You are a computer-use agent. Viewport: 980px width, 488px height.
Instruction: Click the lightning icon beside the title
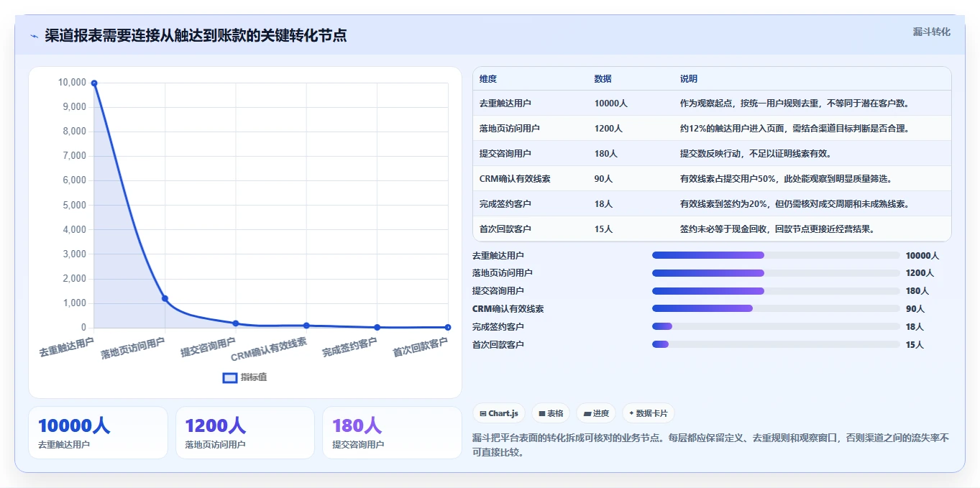[34, 36]
